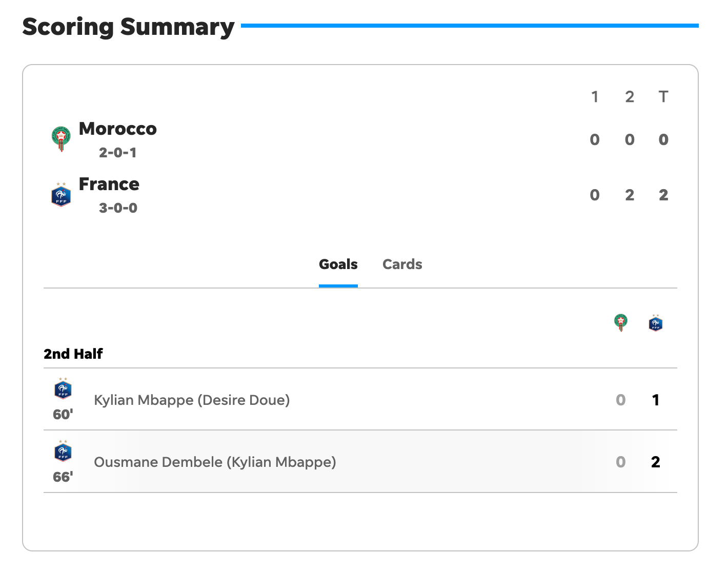Image resolution: width=728 pixels, height=575 pixels.
Task: Click the Scoring Summary heading
Action: (128, 27)
